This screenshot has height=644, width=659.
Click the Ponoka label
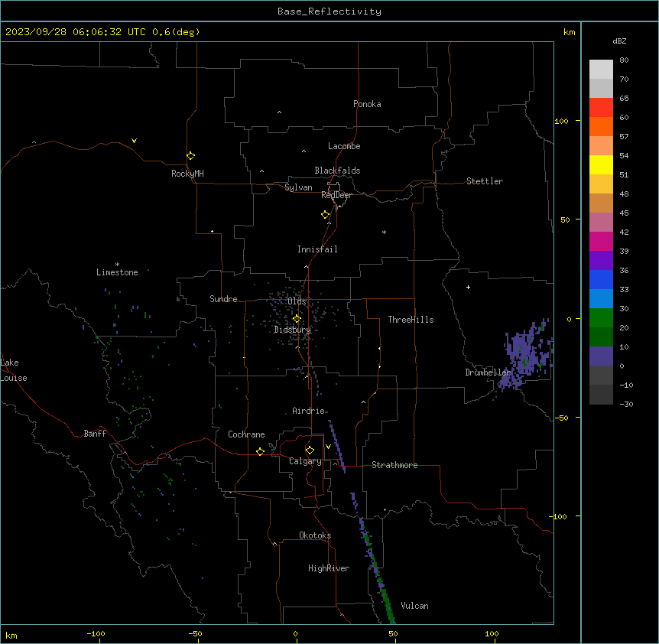coord(367,104)
